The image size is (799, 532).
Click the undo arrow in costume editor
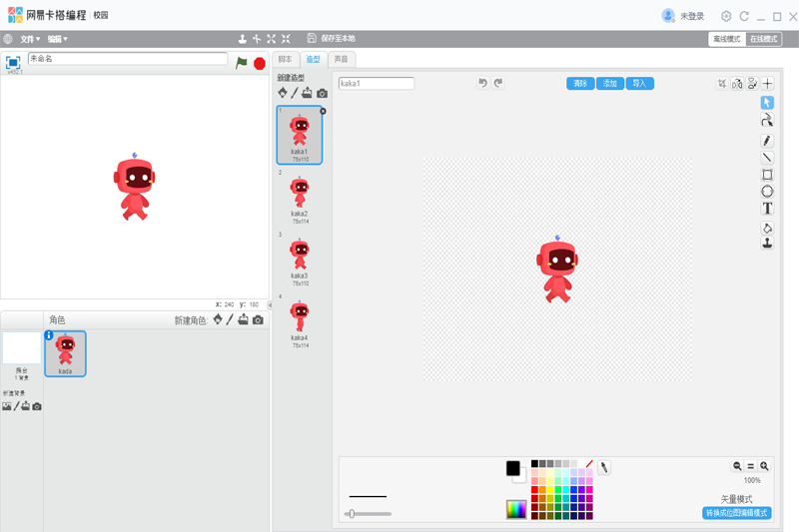(x=482, y=84)
